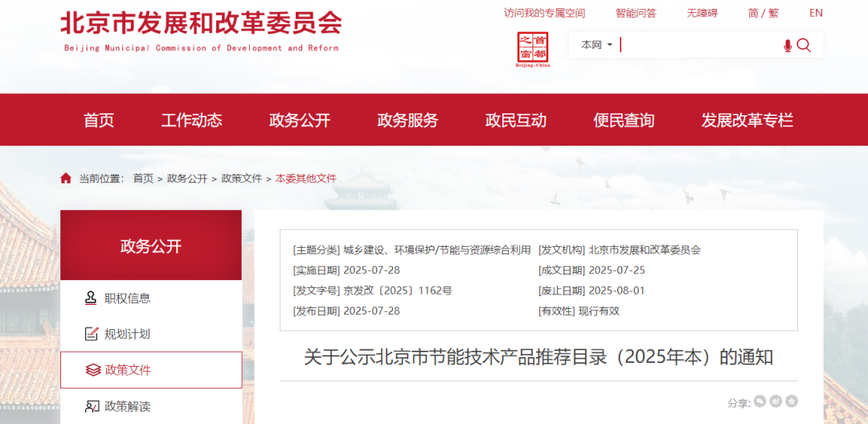
Task: Click the 政务公开 sidebar header
Action: pyautogui.click(x=151, y=245)
